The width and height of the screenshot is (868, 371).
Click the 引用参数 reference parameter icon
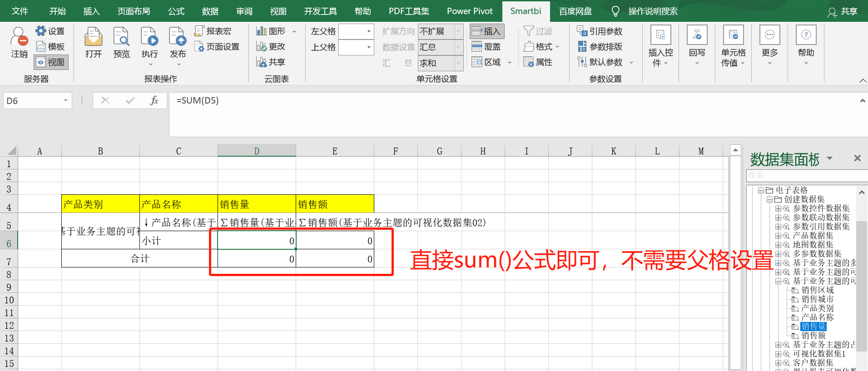pyautogui.click(x=582, y=31)
